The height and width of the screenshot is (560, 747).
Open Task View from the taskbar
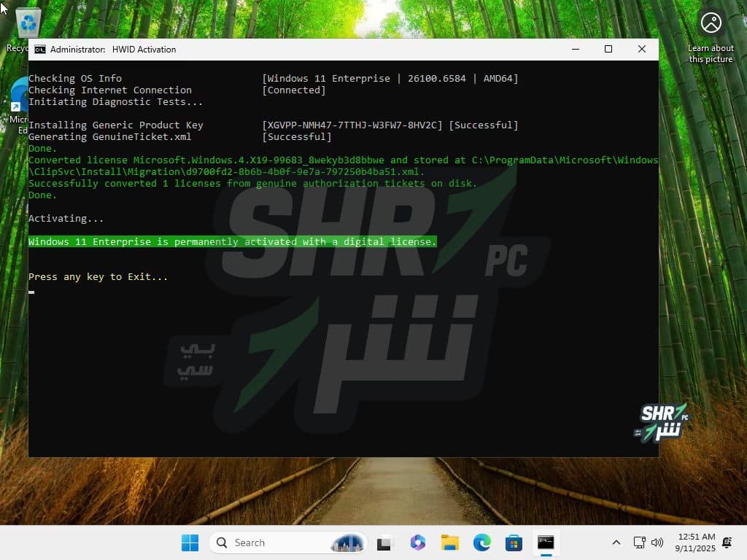384,542
